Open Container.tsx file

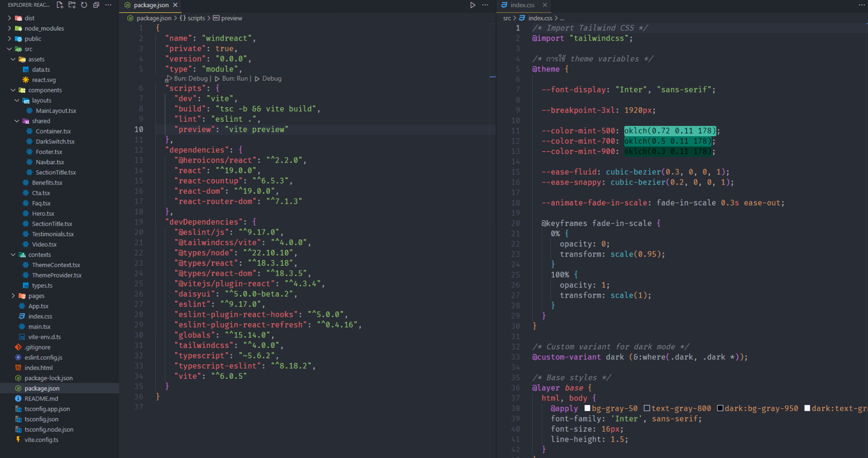pos(53,131)
